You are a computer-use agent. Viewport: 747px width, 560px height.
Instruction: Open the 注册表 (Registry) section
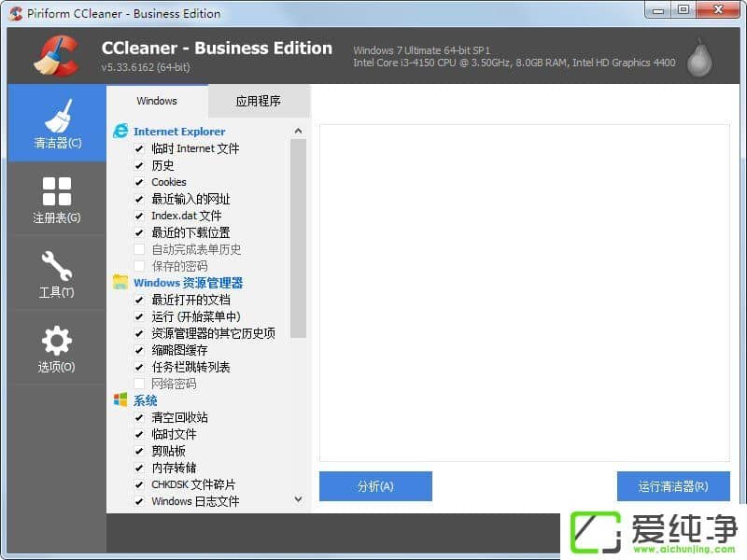coord(57,200)
